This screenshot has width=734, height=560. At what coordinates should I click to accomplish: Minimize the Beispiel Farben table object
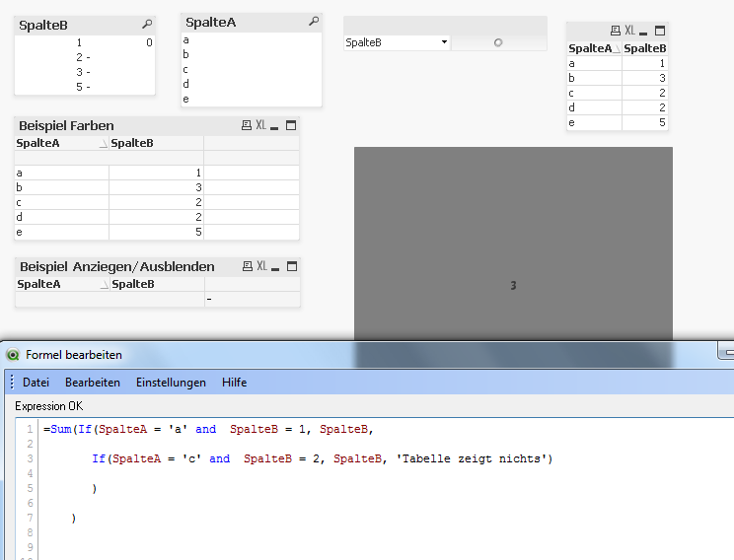275,125
